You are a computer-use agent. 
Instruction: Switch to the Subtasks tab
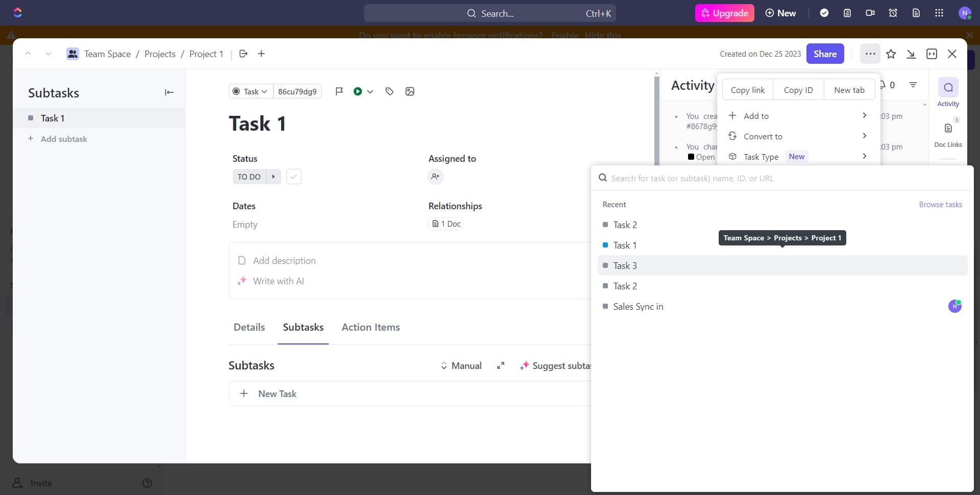point(303,327)
